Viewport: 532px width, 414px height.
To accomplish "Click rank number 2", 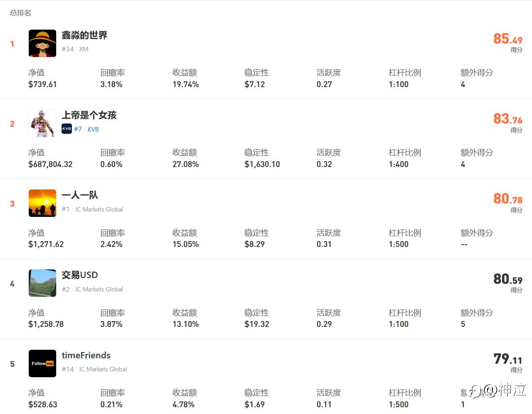I will (12, 124).
